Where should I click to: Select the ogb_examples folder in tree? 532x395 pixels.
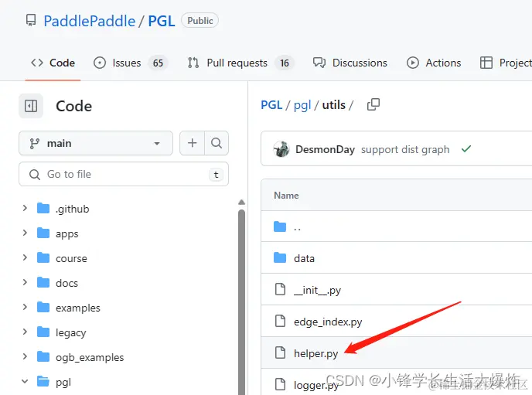(x=90, y=357)
